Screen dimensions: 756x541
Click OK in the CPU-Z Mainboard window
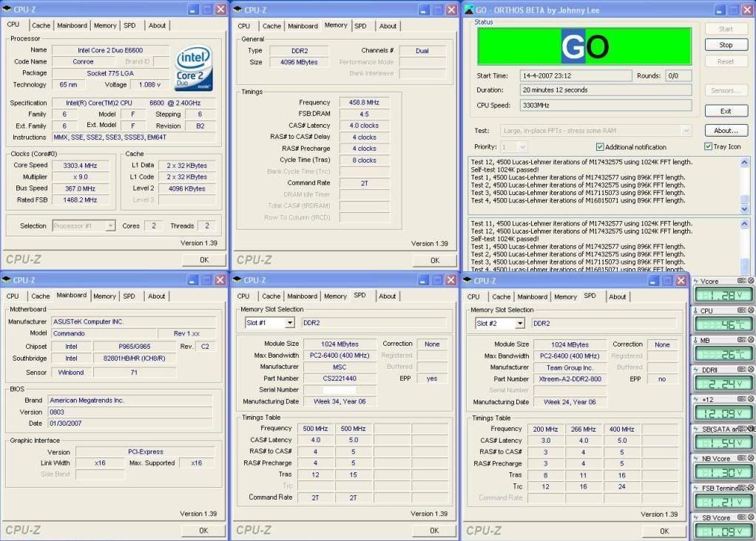(203, 531)
